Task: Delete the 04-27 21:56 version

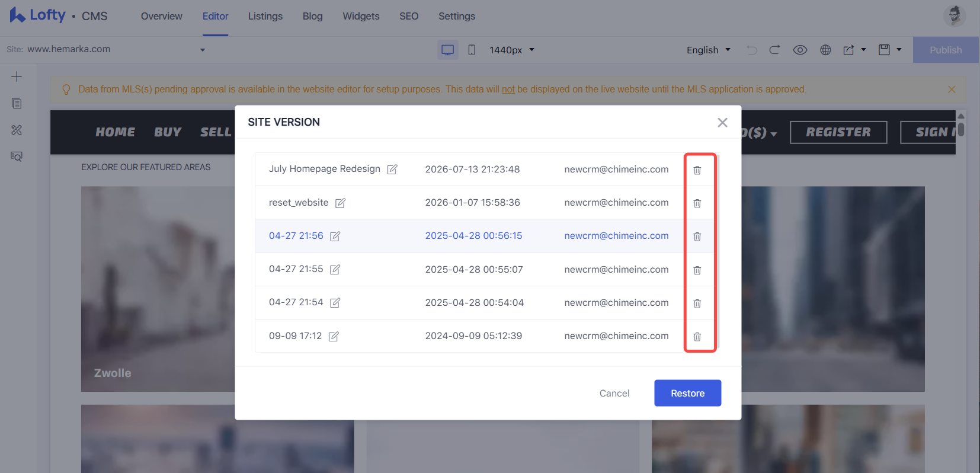Action: pos(697,237)
